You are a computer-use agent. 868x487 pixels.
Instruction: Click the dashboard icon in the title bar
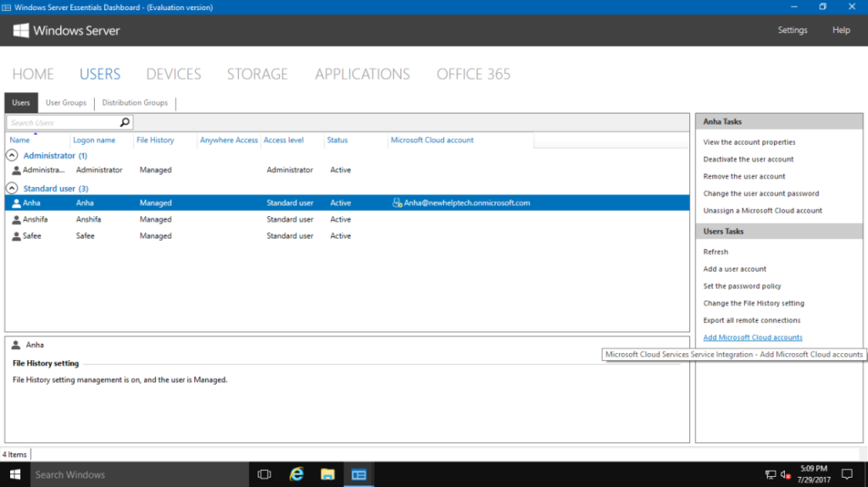click(6, 7)
